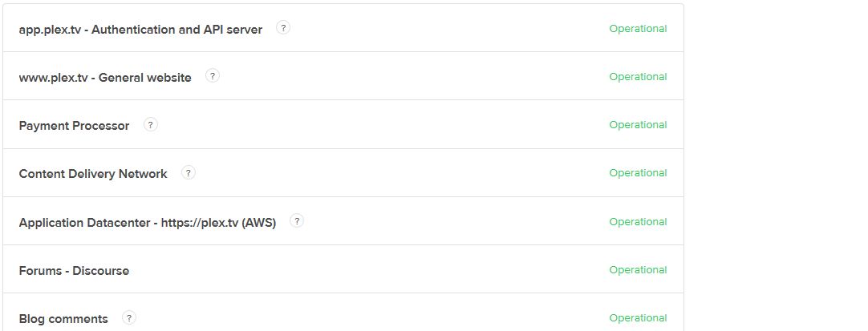Click the www.plex.tv General website component name
Screen dimensions: 868x331
tap(105, 78)
